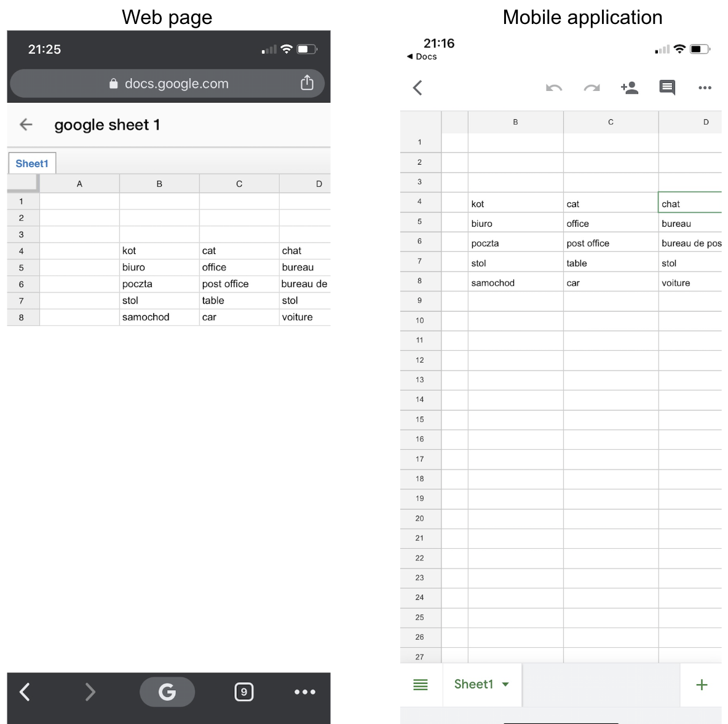Tap the green plus add sheet icon
The width and height of the screenshot is (728, 724).
coord(702,685)
